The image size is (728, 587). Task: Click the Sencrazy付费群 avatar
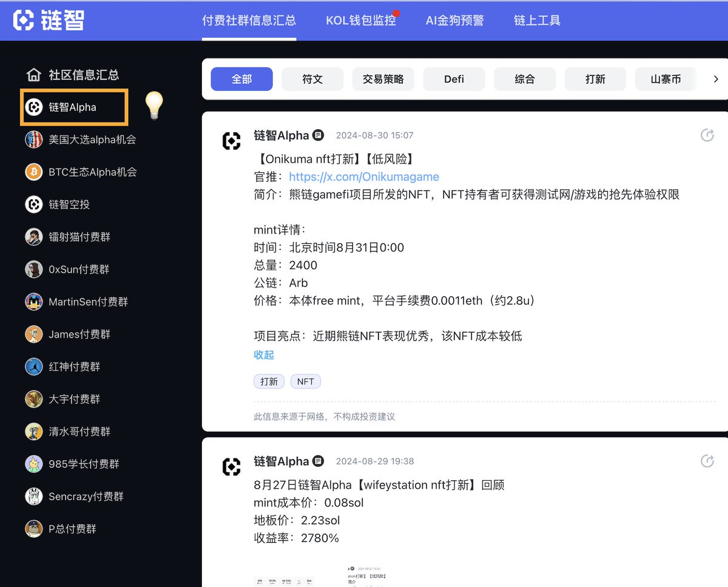33,497
